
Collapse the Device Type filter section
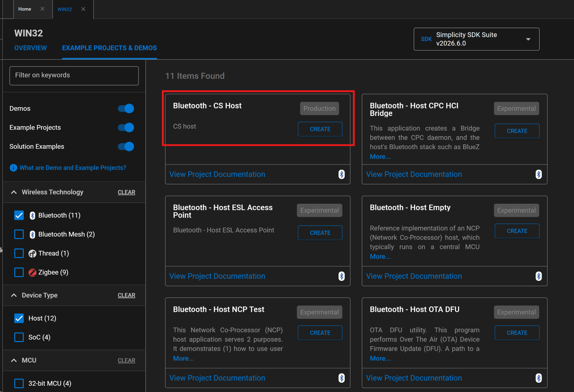click(14, 295)
